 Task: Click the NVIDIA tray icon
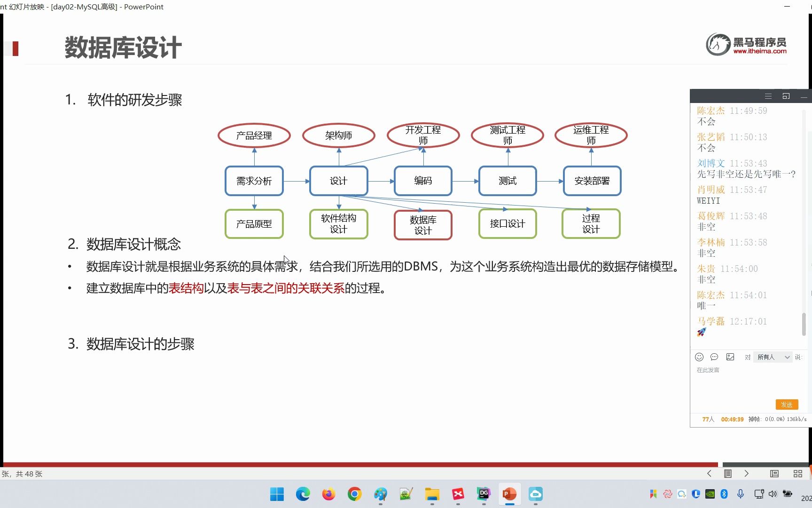(x=710, y=494)
